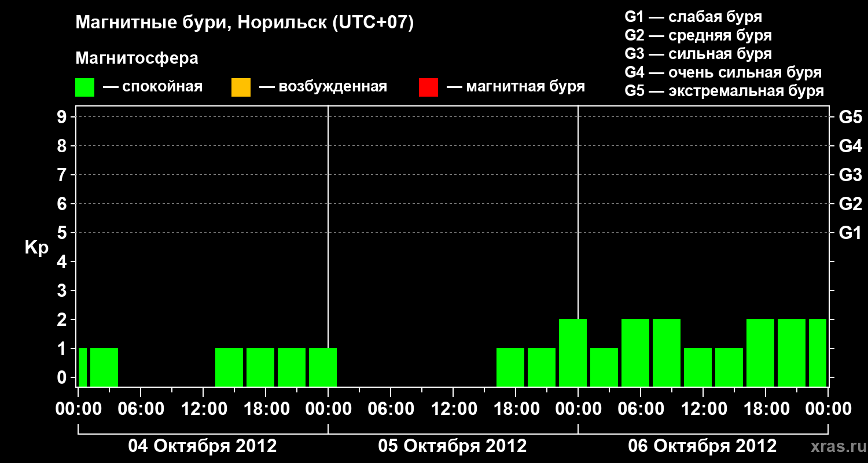Click the Kp 1 bar crossing midnight into 05 October
This screenshot has width=868, height=463.
[x=323, y=367]
